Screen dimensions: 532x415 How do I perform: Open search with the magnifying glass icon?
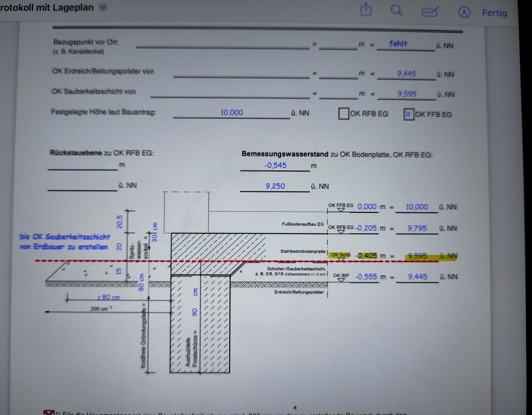coord(396,11)
